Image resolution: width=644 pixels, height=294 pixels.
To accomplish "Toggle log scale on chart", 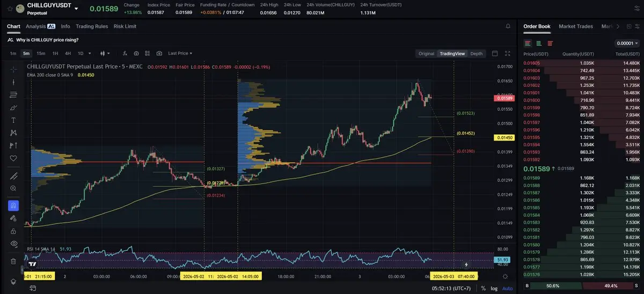I will tap(494, 288).
